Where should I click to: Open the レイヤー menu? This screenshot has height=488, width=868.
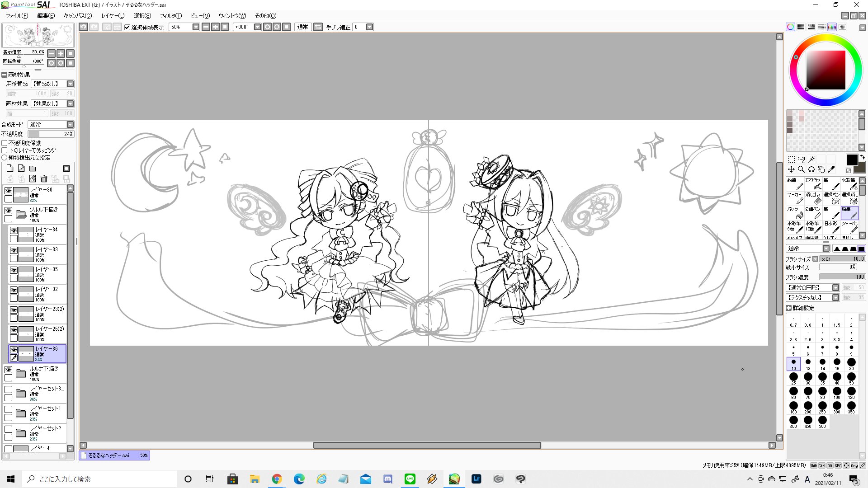coord(113,15)
